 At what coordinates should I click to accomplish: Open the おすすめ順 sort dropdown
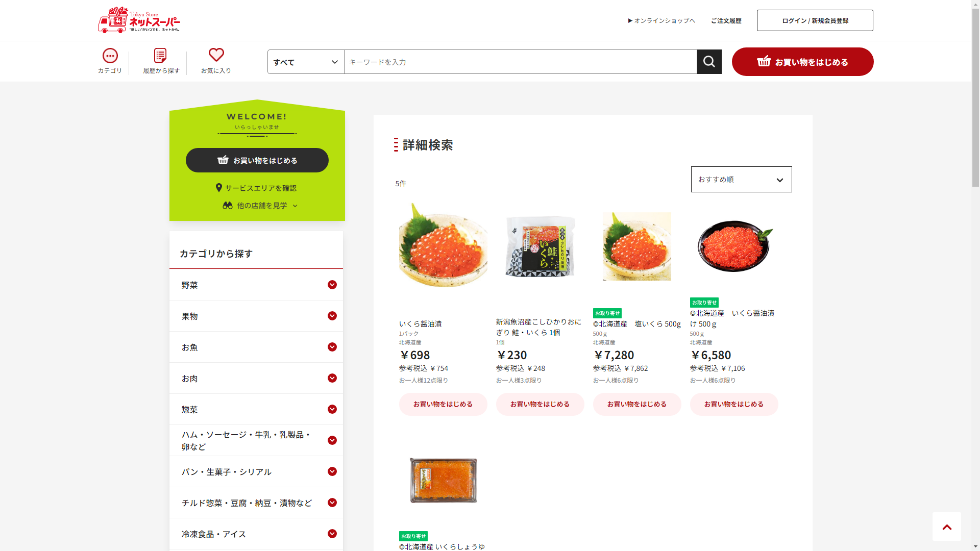click(742, 179)
